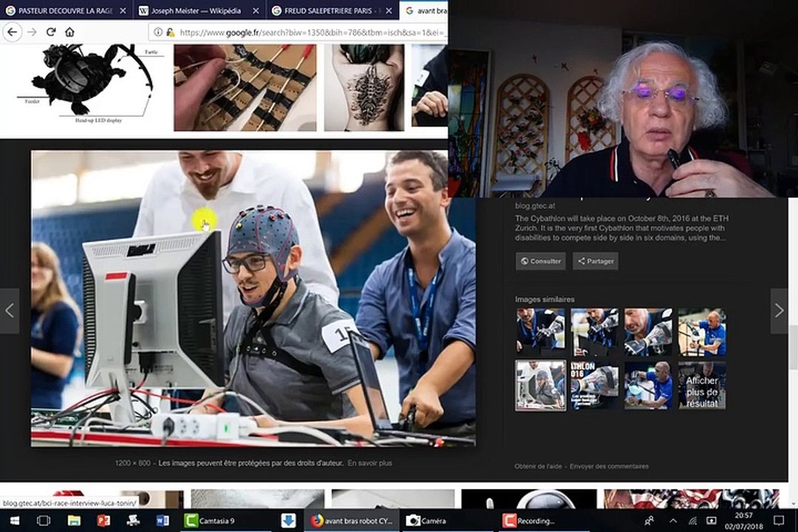
Task: Close the PASTEUR DECOUVRE LA RAGE tab
Action: point(123,10)
